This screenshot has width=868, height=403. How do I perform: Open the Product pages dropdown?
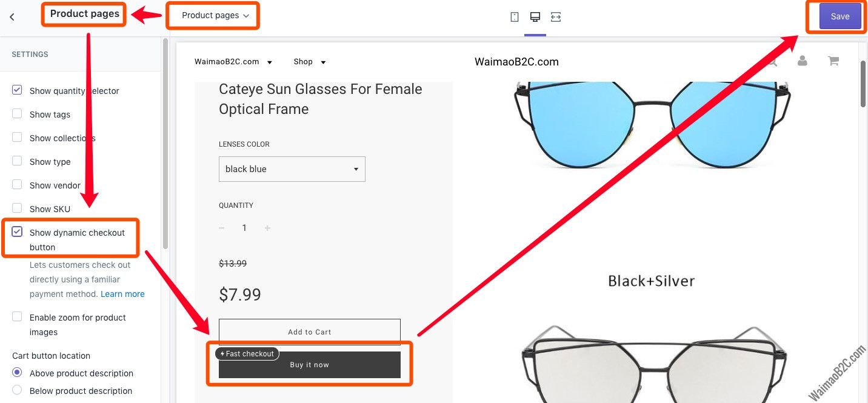213,15
